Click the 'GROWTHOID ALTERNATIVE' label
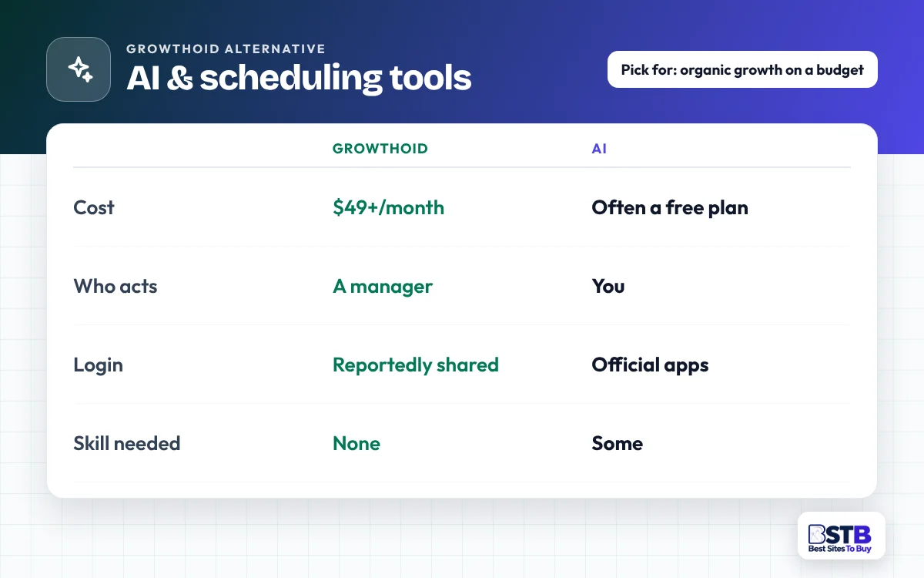924x578 pixels. coord(226,49)
